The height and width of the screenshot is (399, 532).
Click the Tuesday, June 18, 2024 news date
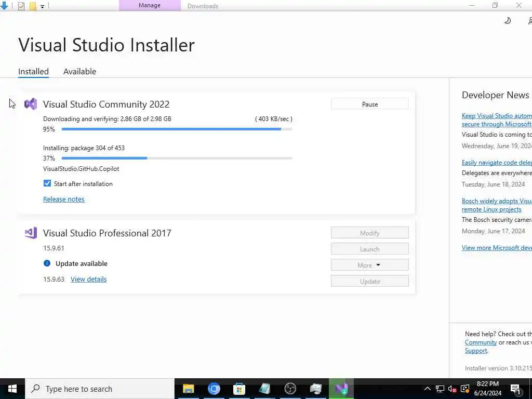pos(494,184)
